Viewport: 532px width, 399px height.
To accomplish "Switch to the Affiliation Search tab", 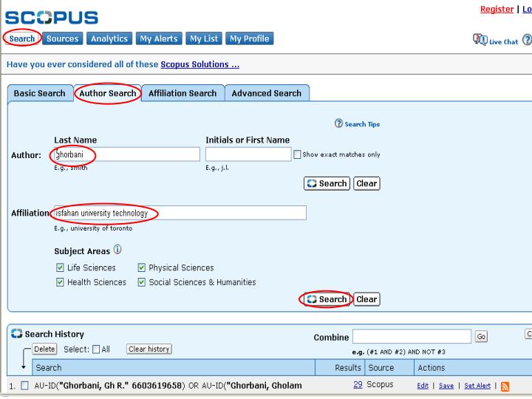I will (x=183, y=93).
